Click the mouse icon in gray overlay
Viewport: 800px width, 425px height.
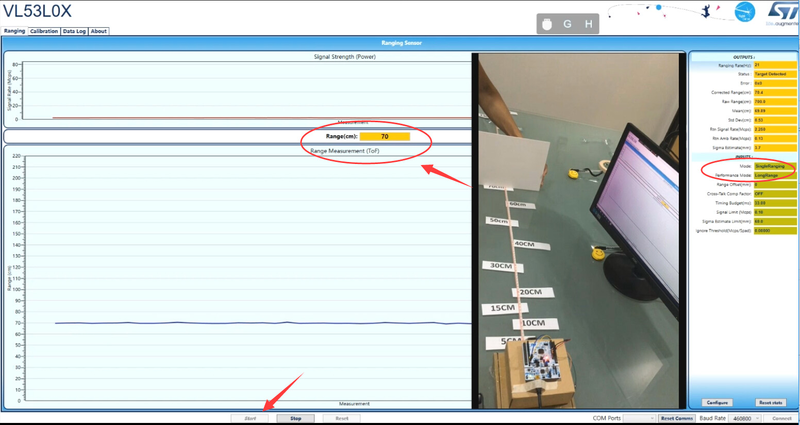pyautogui.click(x=547, y=24)
